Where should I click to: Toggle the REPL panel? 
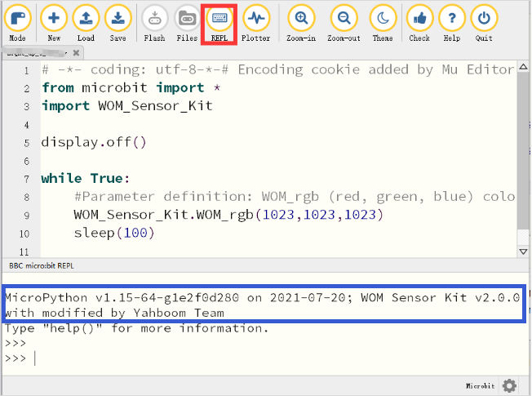pyautogui.click(x=219, y=23)
